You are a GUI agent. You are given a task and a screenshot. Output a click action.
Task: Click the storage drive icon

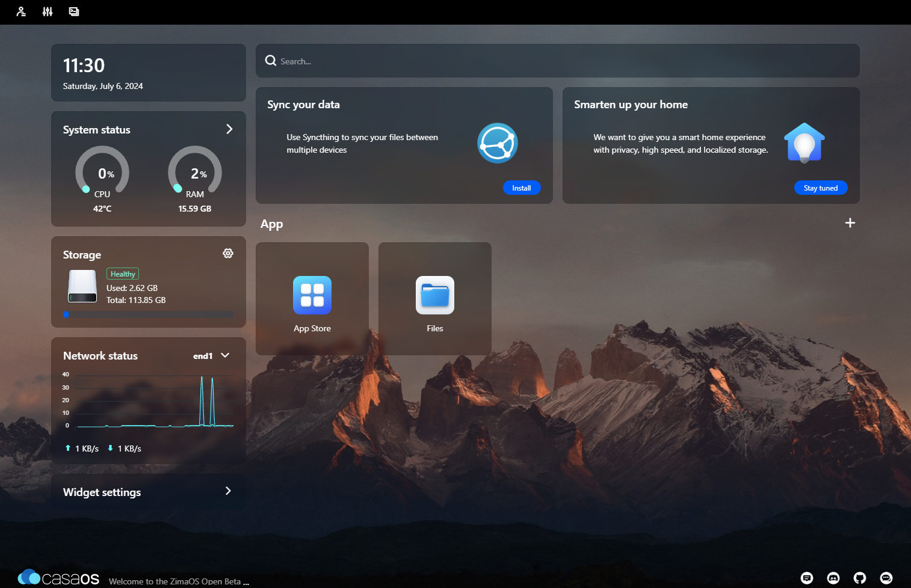pos(82,286)
